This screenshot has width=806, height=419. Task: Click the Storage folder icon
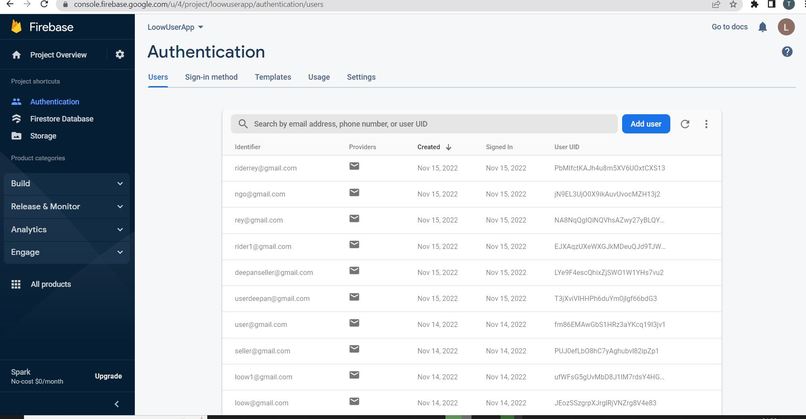(x=16, y=136)
